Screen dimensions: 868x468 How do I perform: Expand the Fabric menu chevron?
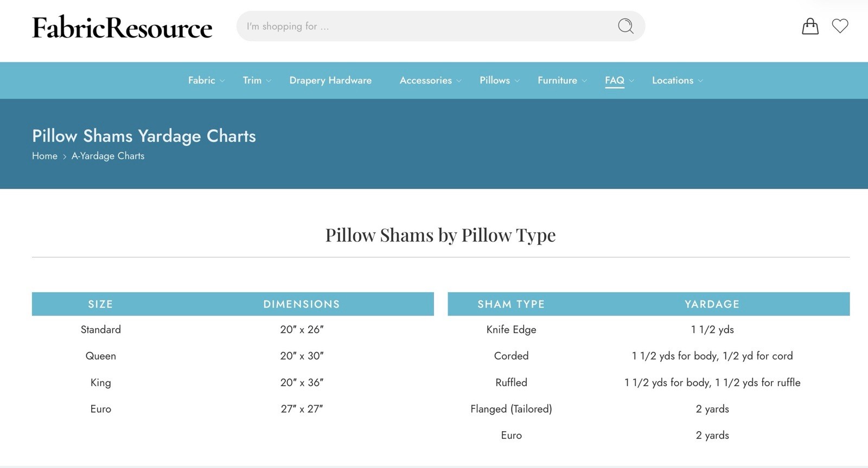tap(222, 81)
